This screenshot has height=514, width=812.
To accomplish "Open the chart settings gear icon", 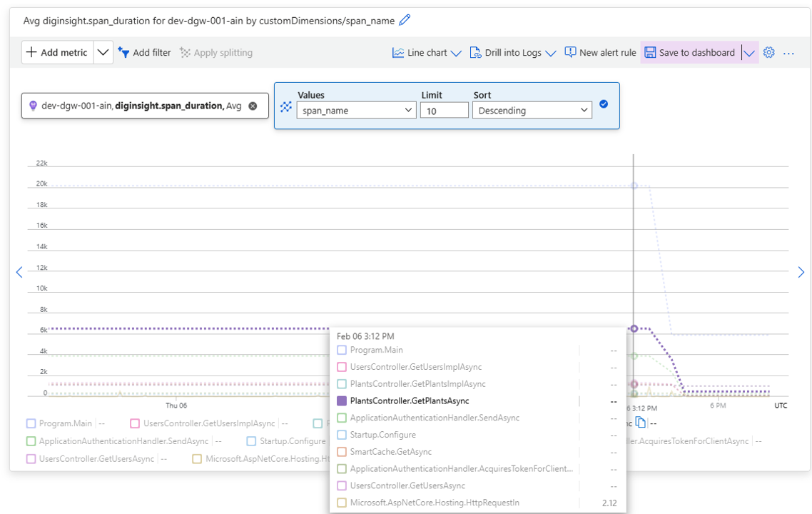I will click(768, 53).
